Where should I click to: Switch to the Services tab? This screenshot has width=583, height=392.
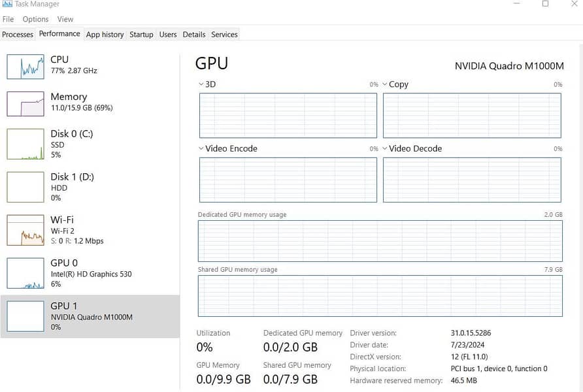pyautogui.click(x=224, y=35)
